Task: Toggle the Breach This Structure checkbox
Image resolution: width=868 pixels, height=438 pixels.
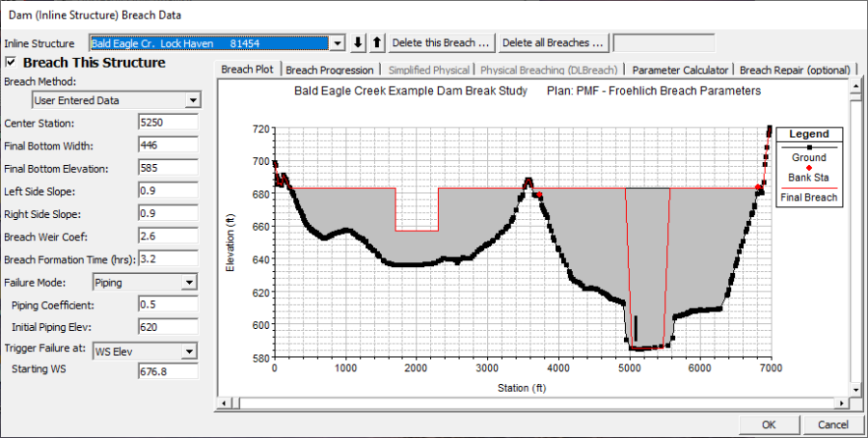Action: pyautogui.click(x=11, y=63)
